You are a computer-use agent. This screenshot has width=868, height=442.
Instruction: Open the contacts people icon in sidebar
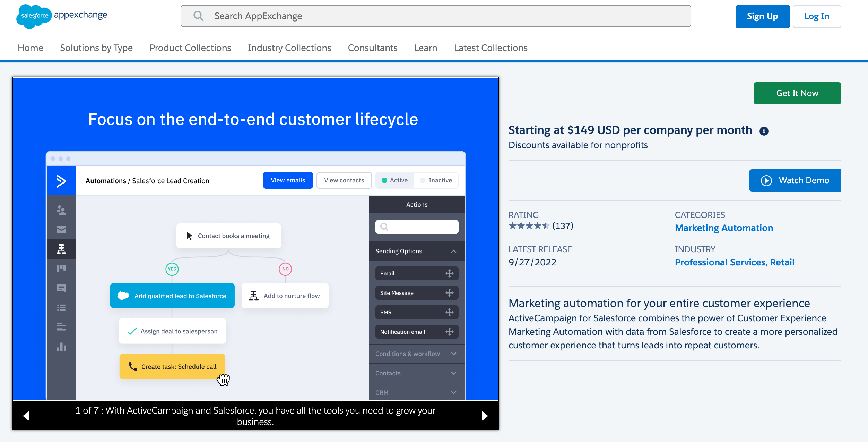[61, 210]
